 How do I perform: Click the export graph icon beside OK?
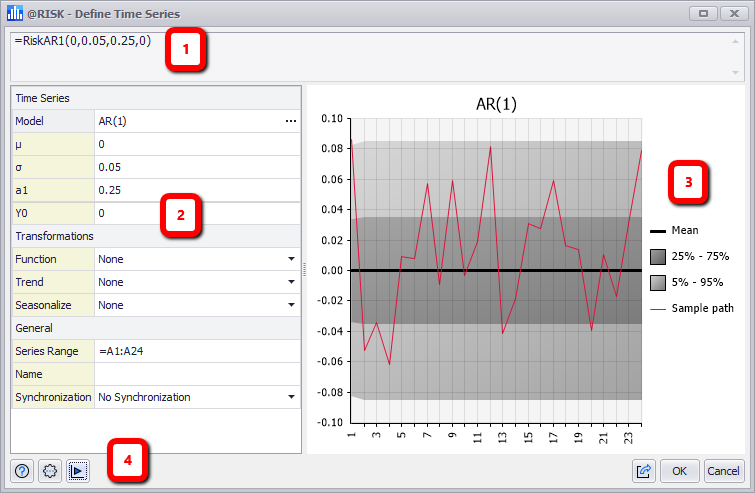pos(645,471)
